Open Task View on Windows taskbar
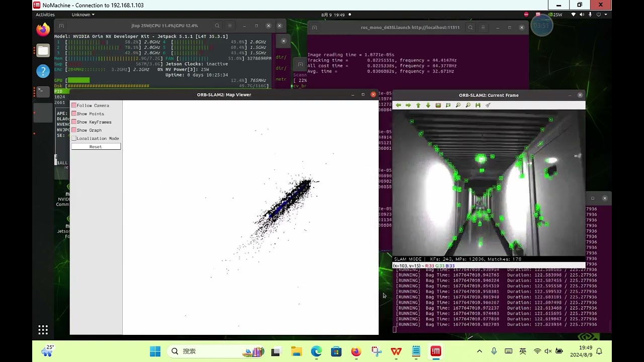 (276, 351)
